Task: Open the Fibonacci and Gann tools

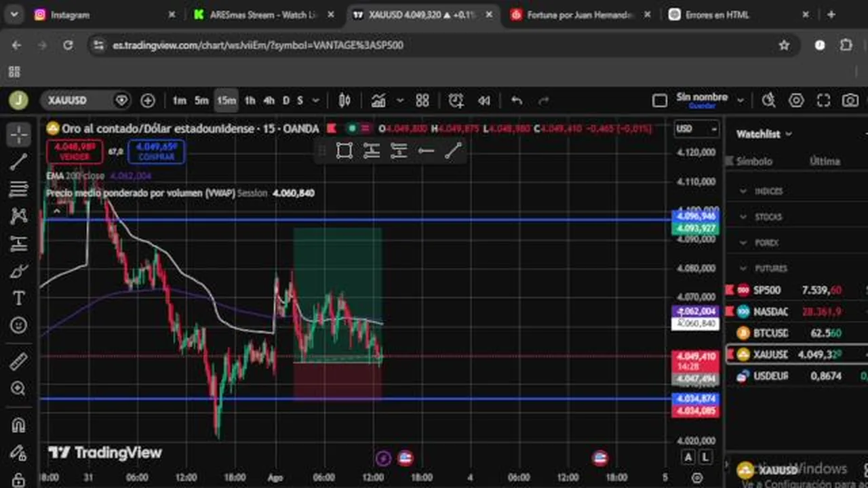Action: pyautogui.click(x=18, y=189)
